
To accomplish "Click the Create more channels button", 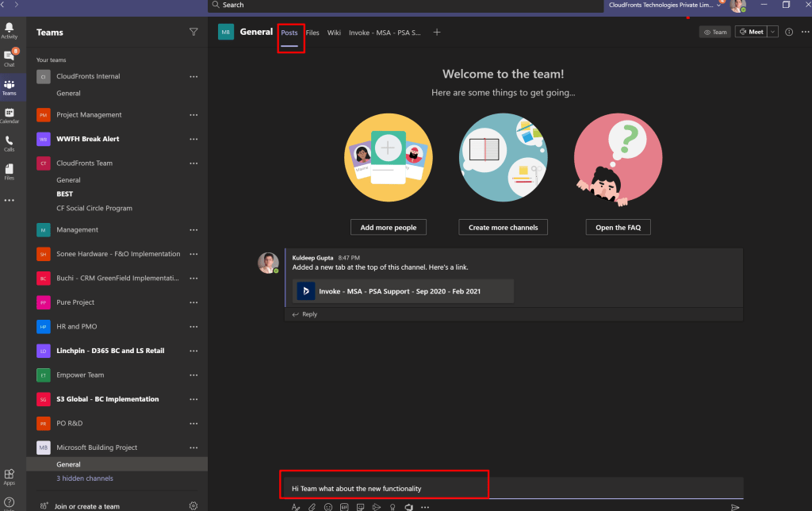I will click(x=503, y=227).
